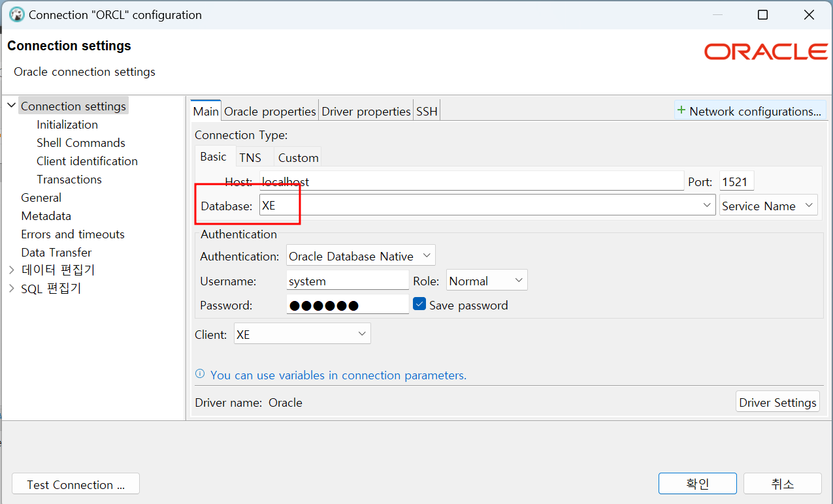
Task: Select Client identification in the tree
Action: pos(88,161)
